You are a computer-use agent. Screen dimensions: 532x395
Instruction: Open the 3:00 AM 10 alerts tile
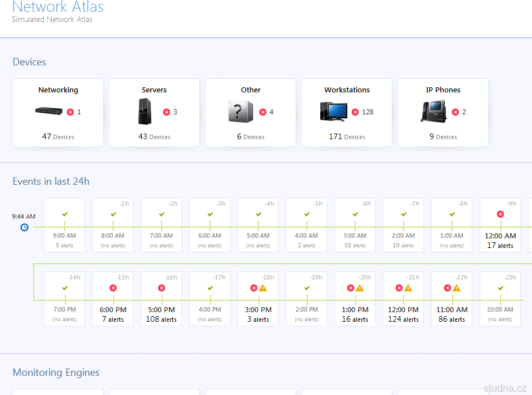(355, 225)
